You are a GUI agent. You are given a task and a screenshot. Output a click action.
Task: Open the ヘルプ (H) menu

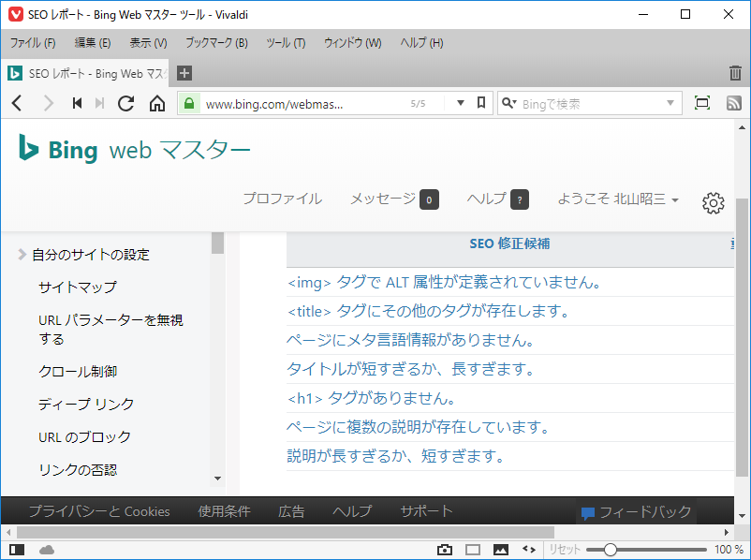pyautogui.click(x=421, y=43)
